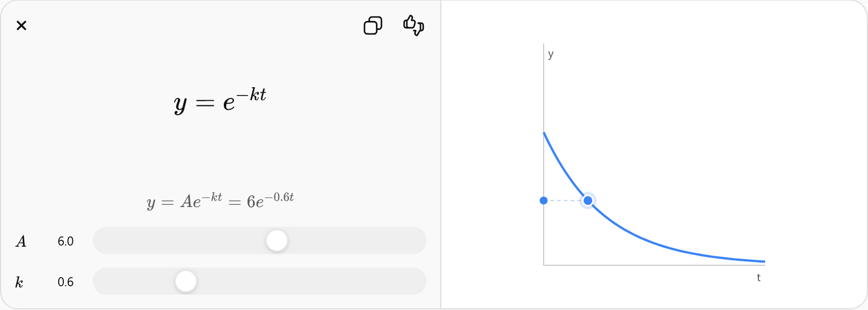Select the blue point on the y-axis

coord(544,200)
